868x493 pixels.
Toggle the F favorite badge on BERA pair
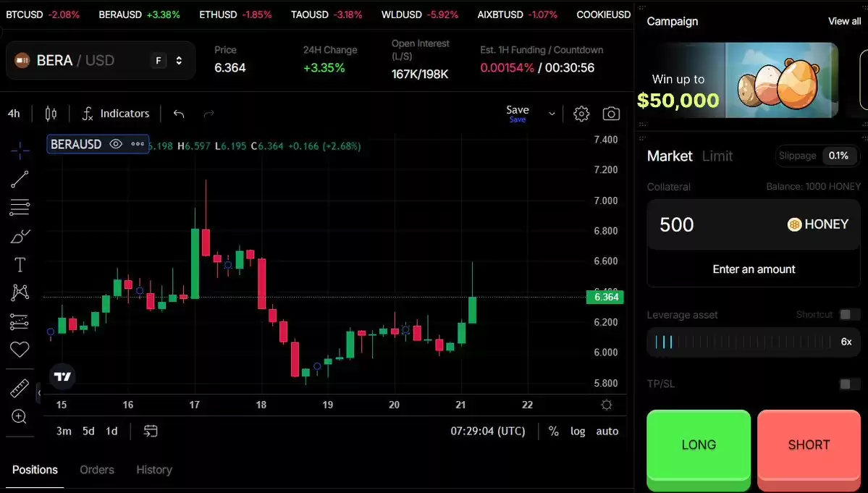click(159, 60)
